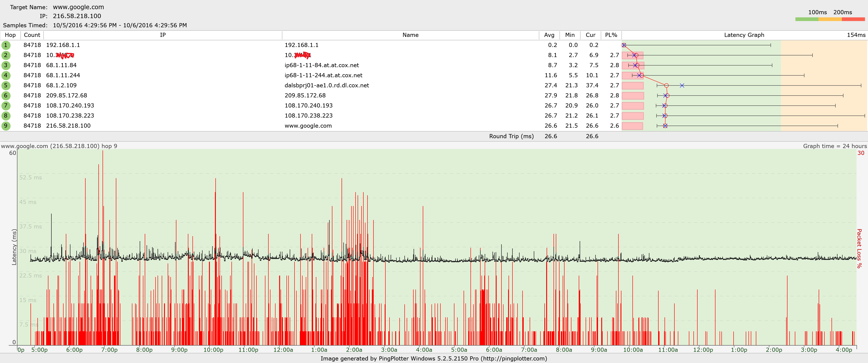The height and width of the screenshot is (363, 868).
Task: Click the 7:00p marker on the time axis
Action: click(109, 350)
